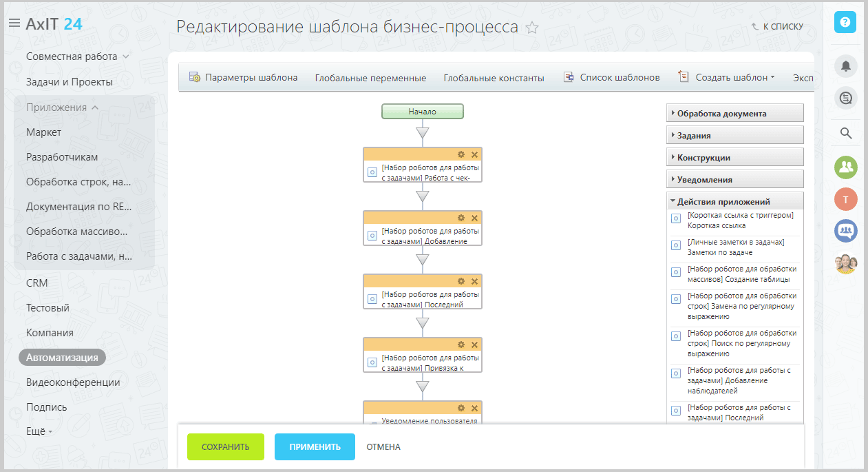
Task: Expand the 'Обработка документа' section
Action: tap(734, 113)
